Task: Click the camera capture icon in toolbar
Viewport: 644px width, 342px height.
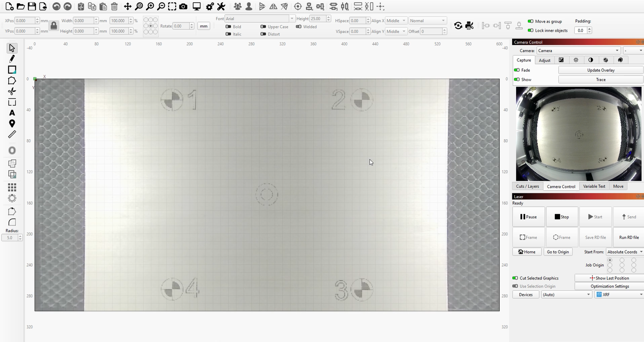Action: coord(183,7)
